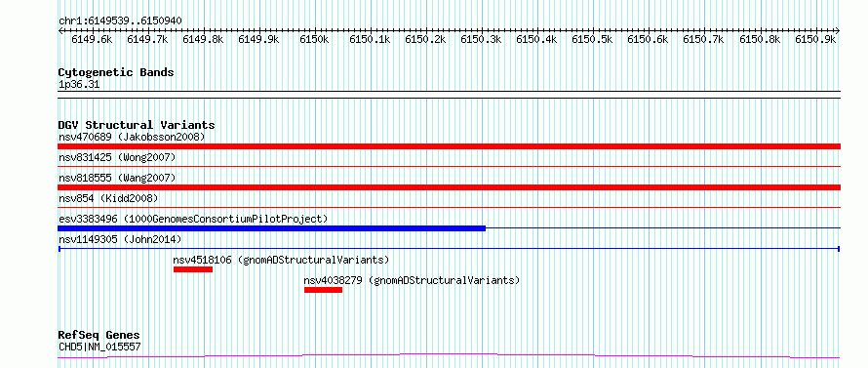Open variant nsv831425 (Wong2007) label
Screen dimensions: 868x368
tap(117, 157)
